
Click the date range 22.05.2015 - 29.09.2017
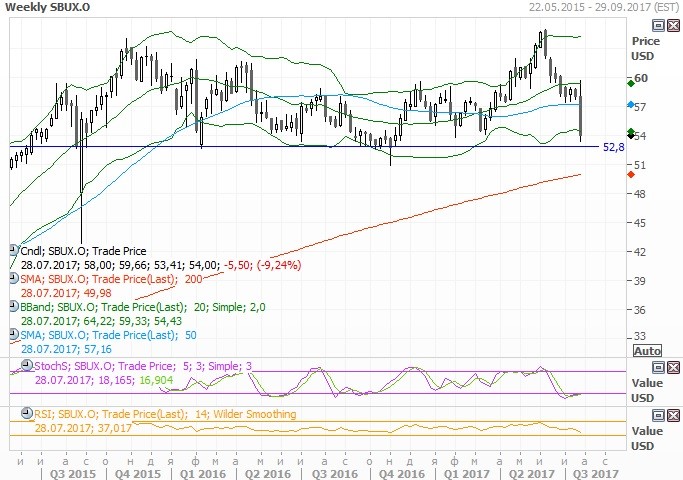coord(604,7)
